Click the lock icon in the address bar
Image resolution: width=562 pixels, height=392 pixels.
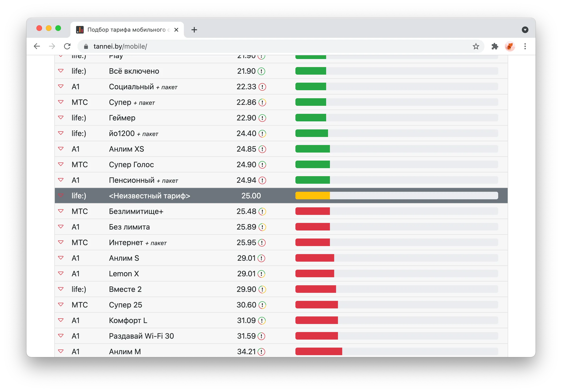pos(86,47)
